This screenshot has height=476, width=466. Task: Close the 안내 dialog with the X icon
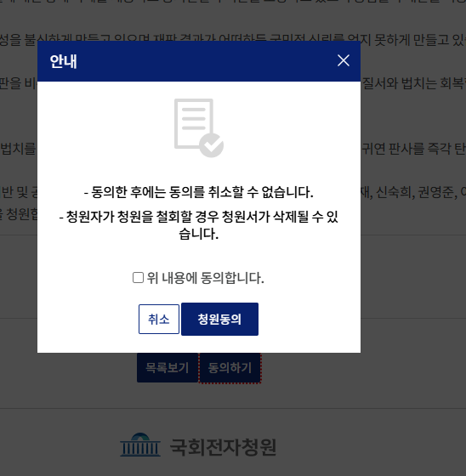pyautogui.click(x=344, y=60)
